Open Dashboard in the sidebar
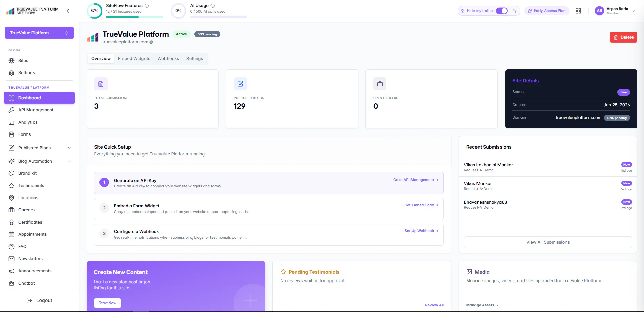This screenshot has height=312, width=644. (39, 98)
